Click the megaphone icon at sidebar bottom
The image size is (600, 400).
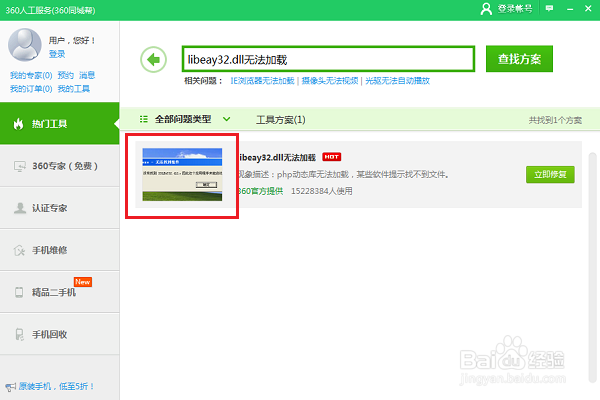(10, 387)
